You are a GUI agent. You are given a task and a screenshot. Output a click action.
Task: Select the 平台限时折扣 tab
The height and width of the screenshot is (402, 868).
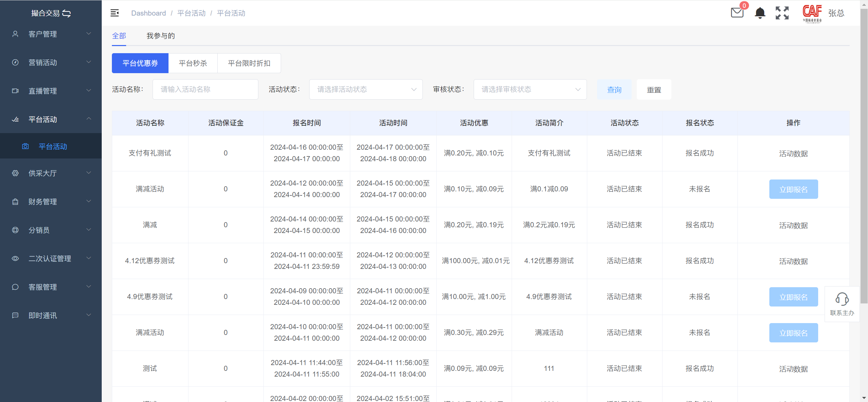coord(249,63)
